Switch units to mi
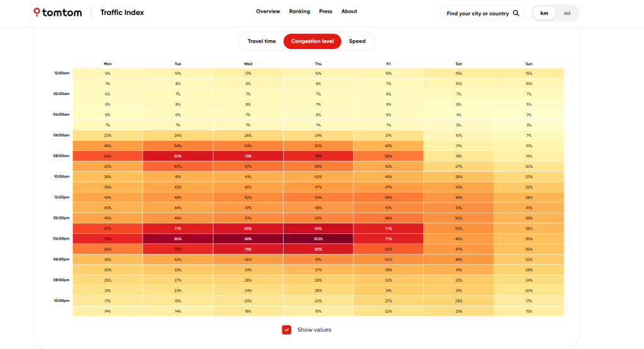This screenshot has height=349, width=644. click(567, 13)
